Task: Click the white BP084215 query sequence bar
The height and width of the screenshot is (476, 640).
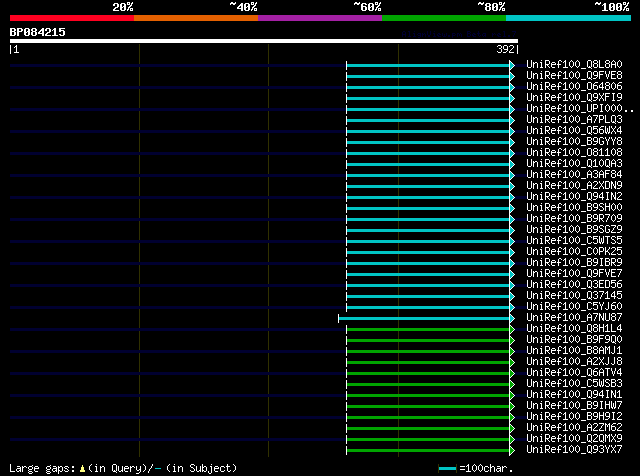Action: 264,41
